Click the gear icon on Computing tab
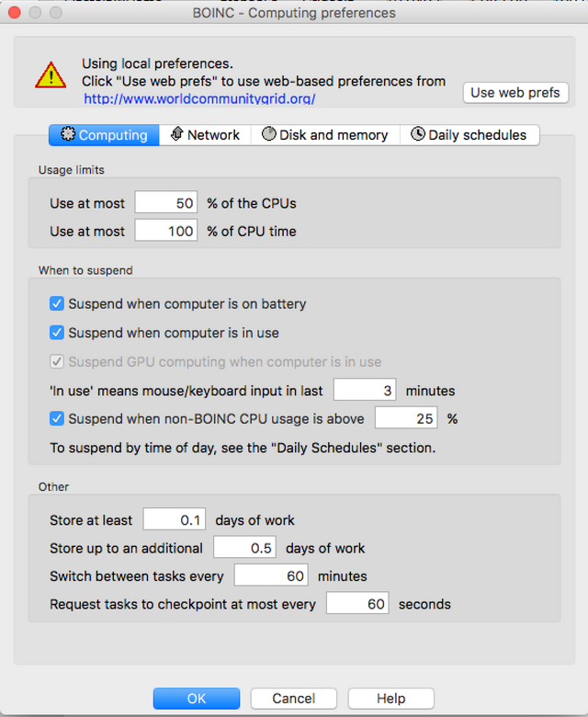 coord(68,134)
